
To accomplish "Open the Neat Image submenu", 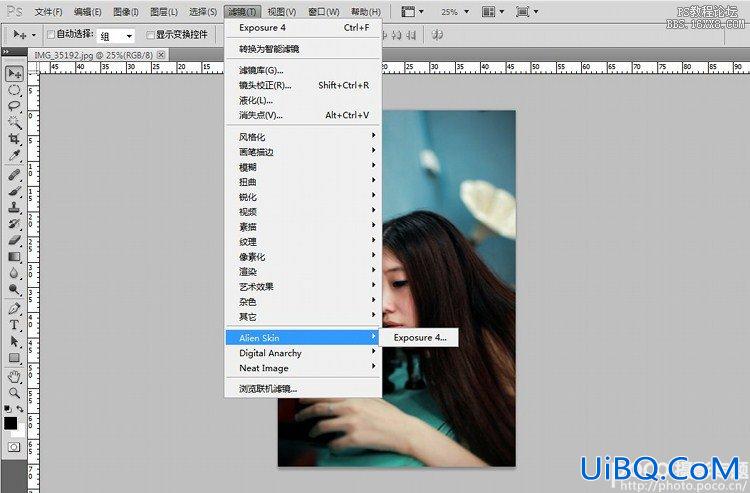I will click(x=303, y=368).
